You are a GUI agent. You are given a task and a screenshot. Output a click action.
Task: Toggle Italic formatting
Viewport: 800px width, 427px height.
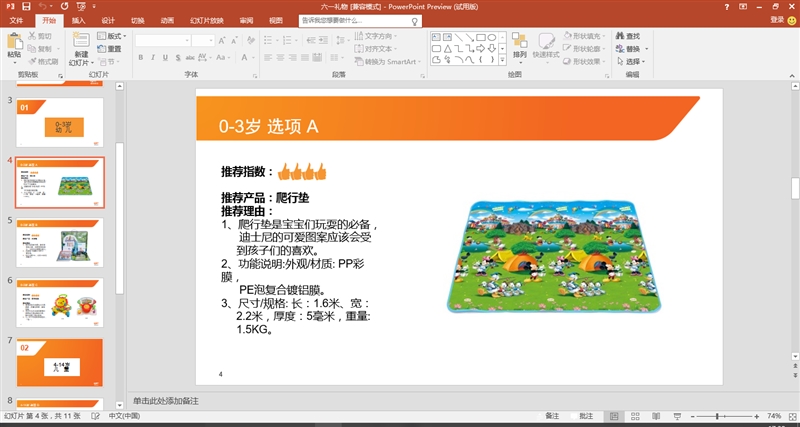click(x=153, y=58)
